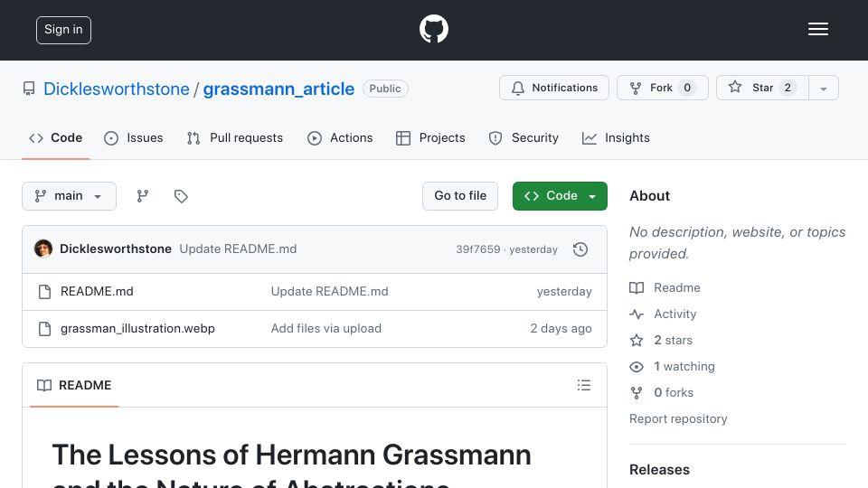The image size is (868, 488).
Task: Open commit author Dicklesworthstone link
Action: (x=115, y=249)
